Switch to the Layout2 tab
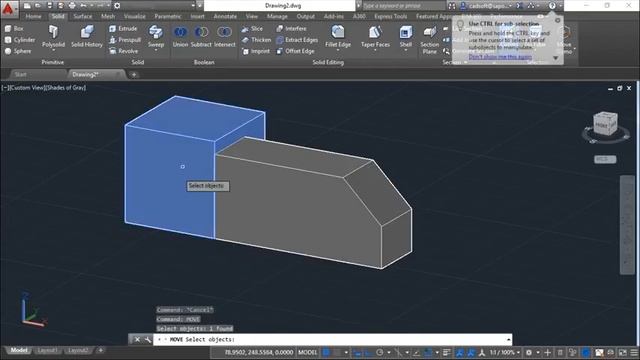 coord(78,351)
